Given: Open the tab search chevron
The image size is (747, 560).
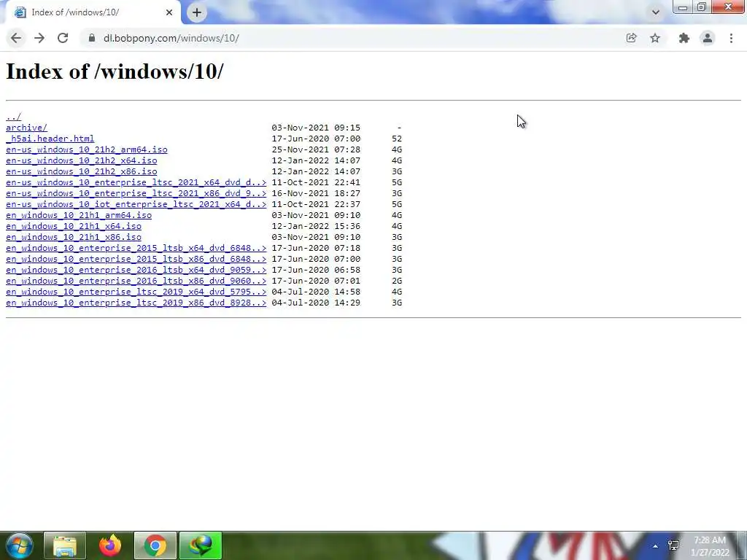Looking at the screenshot, I should pos(656,12).
